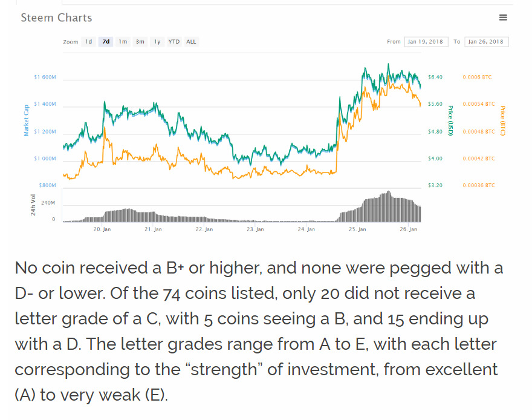Click the Price (BTC) axis label

pyautogui.click(x=502, y=120)
